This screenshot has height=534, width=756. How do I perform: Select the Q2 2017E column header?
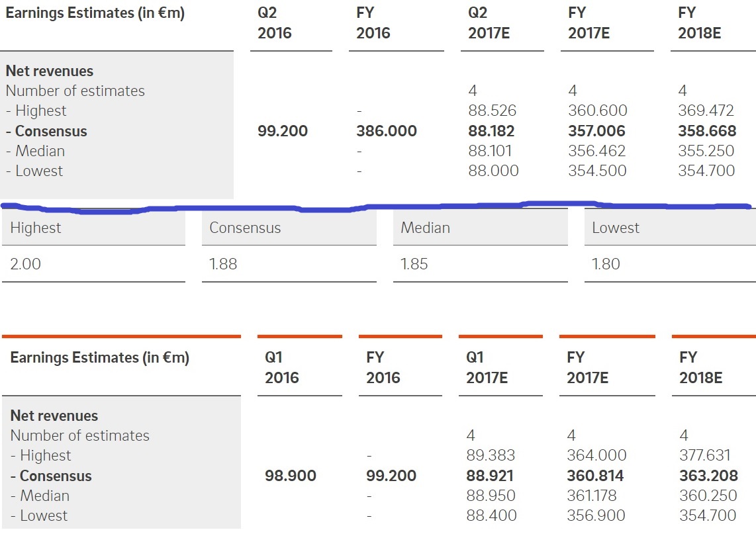[489, 23]
